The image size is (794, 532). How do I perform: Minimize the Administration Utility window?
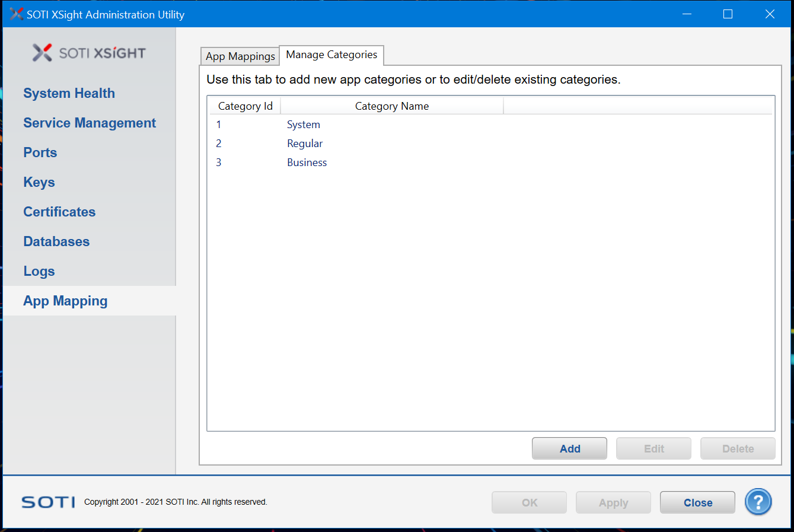click(687, 14)
